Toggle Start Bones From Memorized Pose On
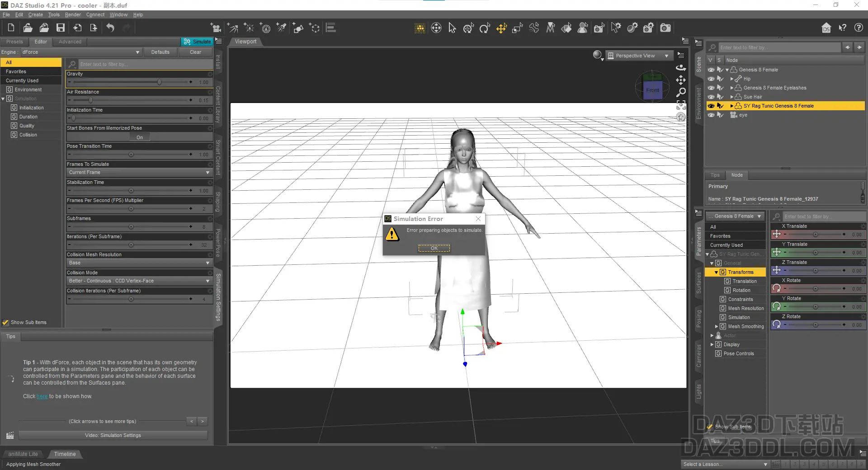Viewport: 868px width, 470px height. [x=140, y=137]
